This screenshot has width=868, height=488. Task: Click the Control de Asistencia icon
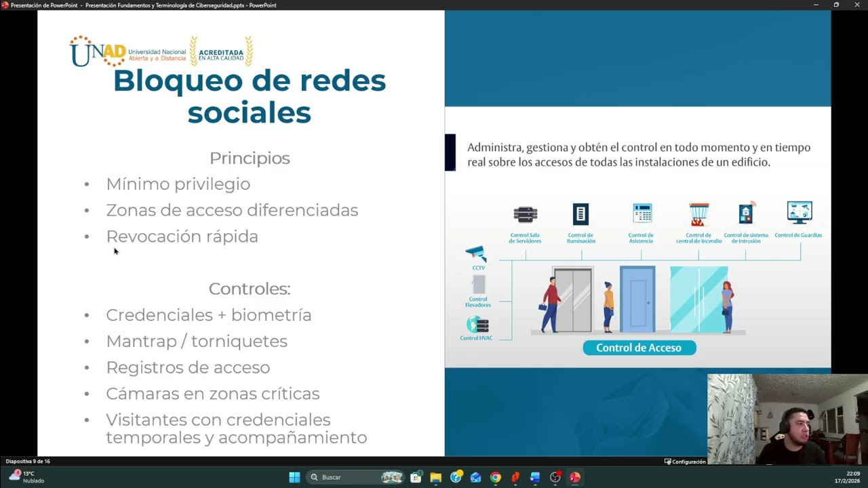point(642,213)
